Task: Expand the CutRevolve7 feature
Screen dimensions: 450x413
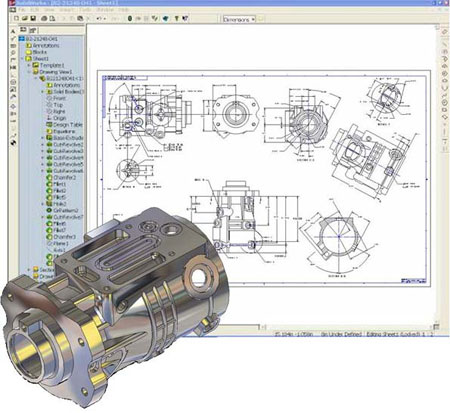Action: (43, 217)
